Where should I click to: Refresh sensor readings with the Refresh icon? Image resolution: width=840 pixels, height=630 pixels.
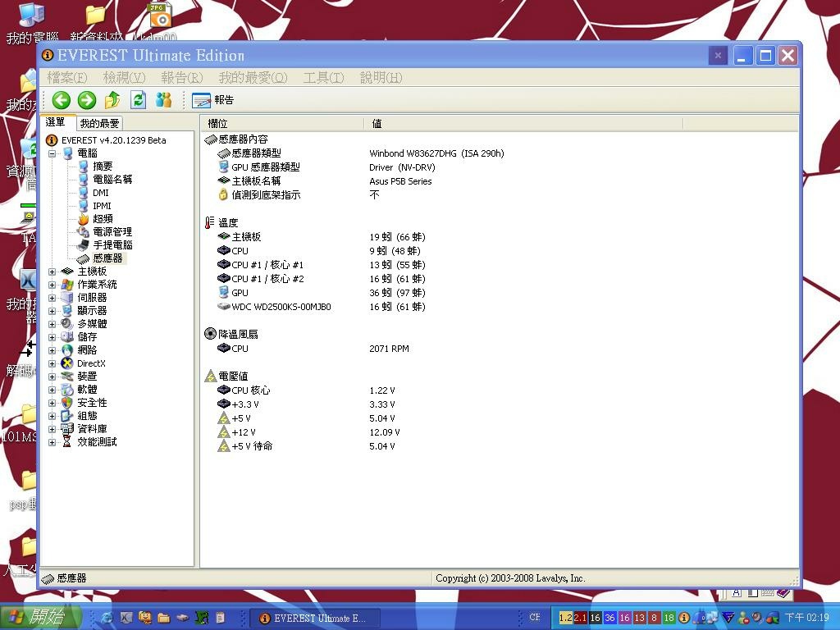coord(138,99)
